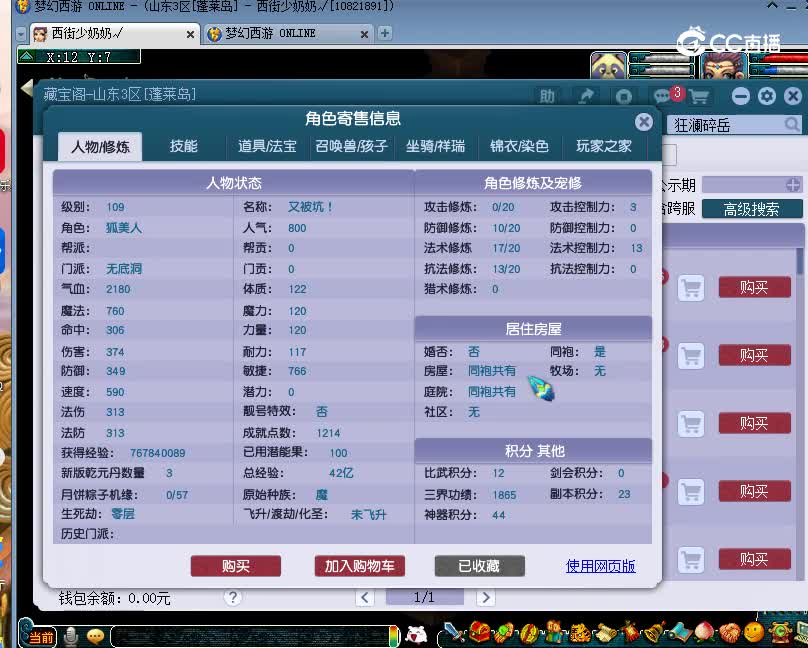
Task: Click 购买 on the first listing row
Action: click(754, 287)
